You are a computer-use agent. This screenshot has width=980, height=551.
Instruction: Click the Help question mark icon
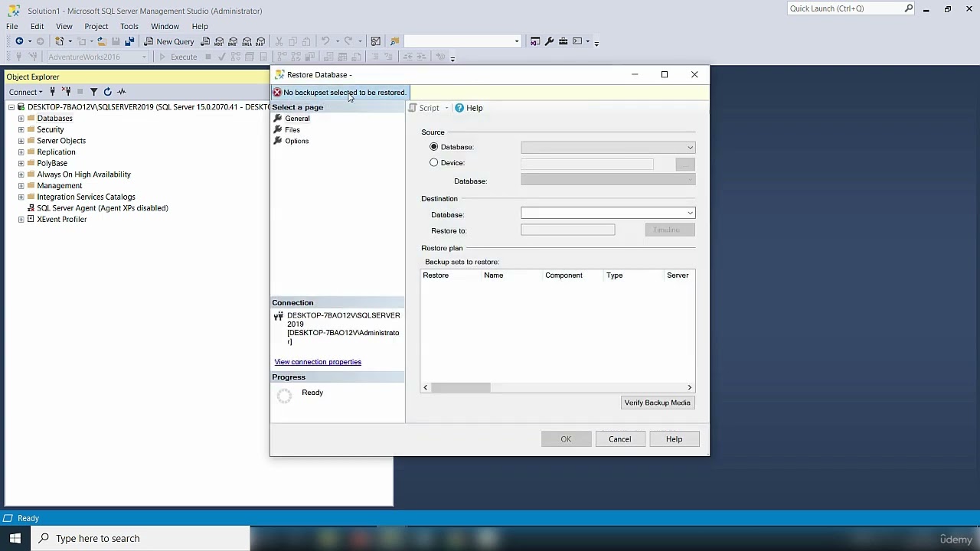[459, 108]
